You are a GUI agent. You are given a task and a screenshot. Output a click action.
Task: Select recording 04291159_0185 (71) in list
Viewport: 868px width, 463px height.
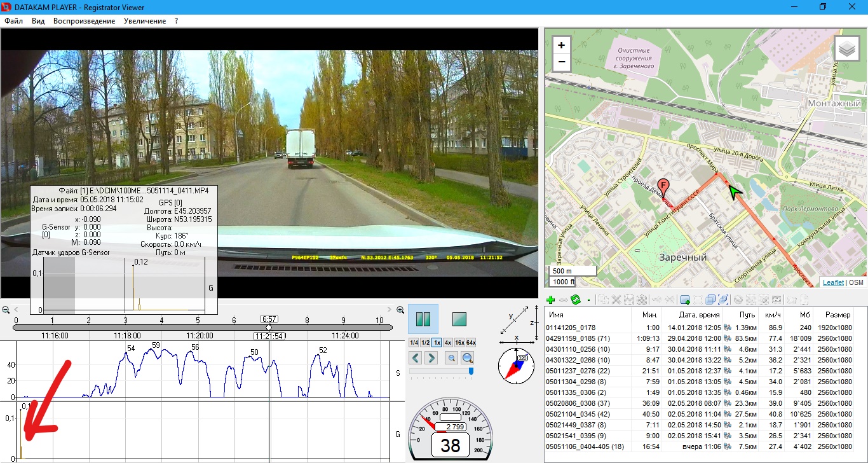click(x=578, y=338)
